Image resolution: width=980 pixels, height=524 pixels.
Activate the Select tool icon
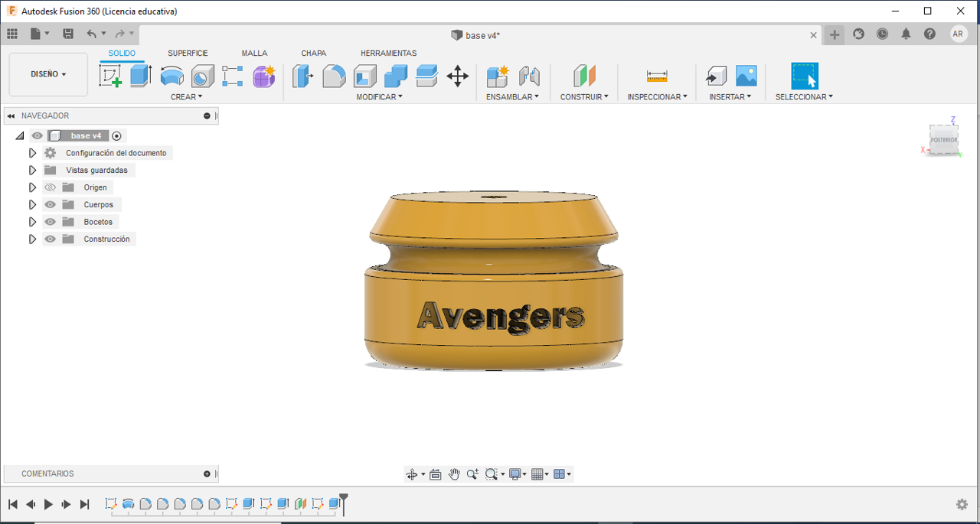805,76
